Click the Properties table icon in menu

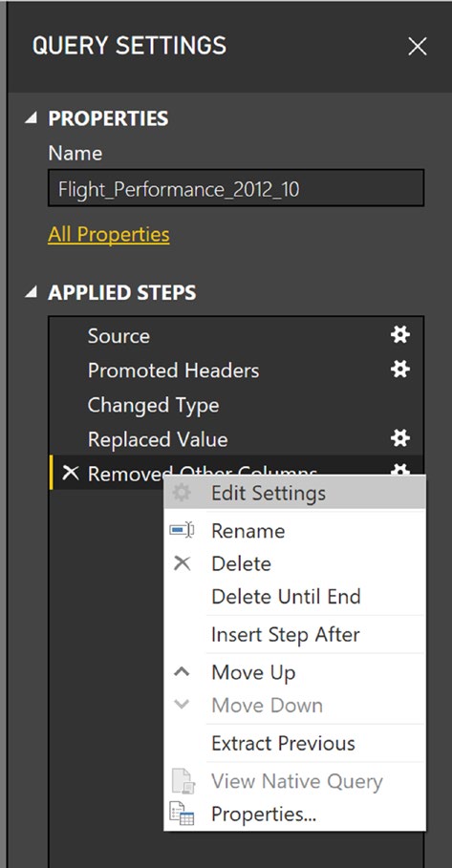pyautogui.click(x=182, y=814)
